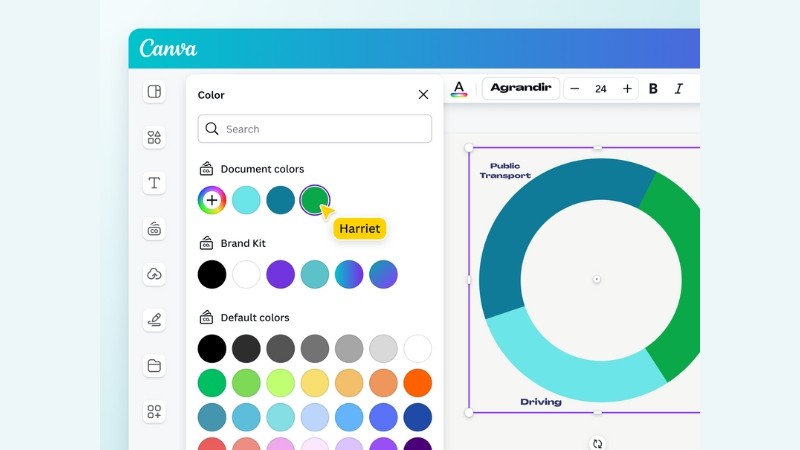
Task: Open the Apps grid sidebar icon
Action: 154,411
